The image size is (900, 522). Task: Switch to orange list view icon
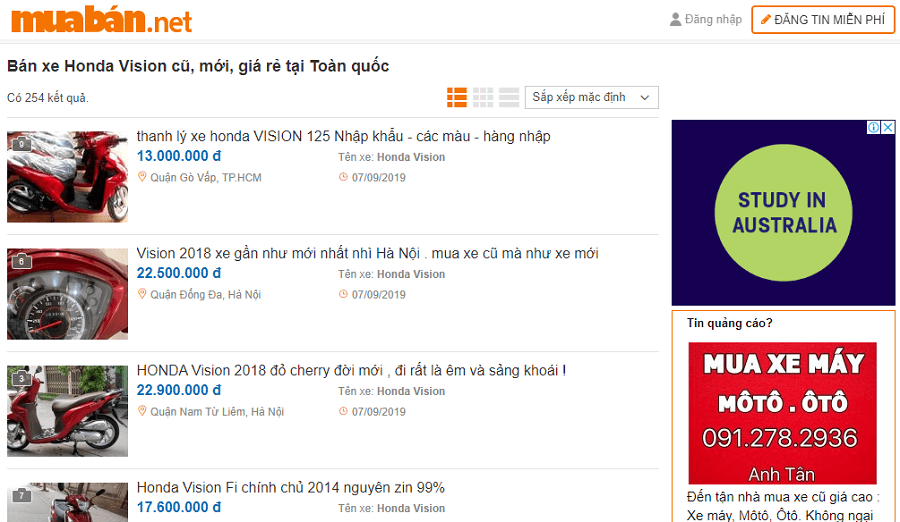point(457,97)
